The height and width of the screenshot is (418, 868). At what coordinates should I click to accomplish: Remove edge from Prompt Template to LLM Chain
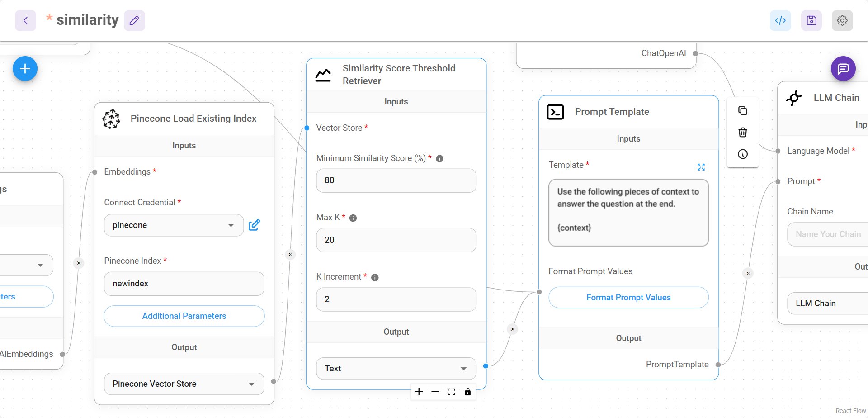(748, 273)
